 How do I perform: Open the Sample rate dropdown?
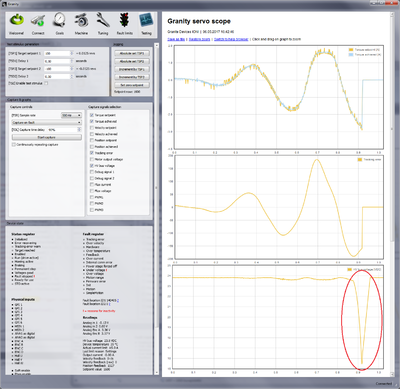(71, 115)
